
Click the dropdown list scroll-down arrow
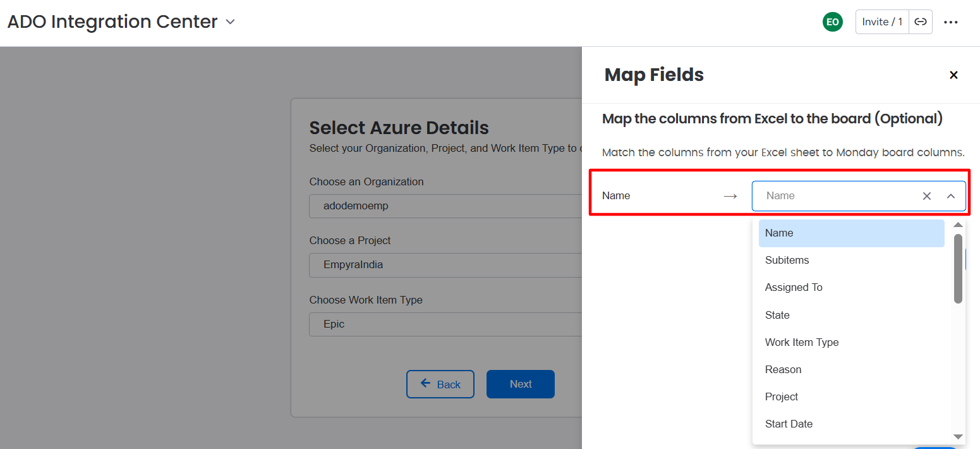pos(958,436)
